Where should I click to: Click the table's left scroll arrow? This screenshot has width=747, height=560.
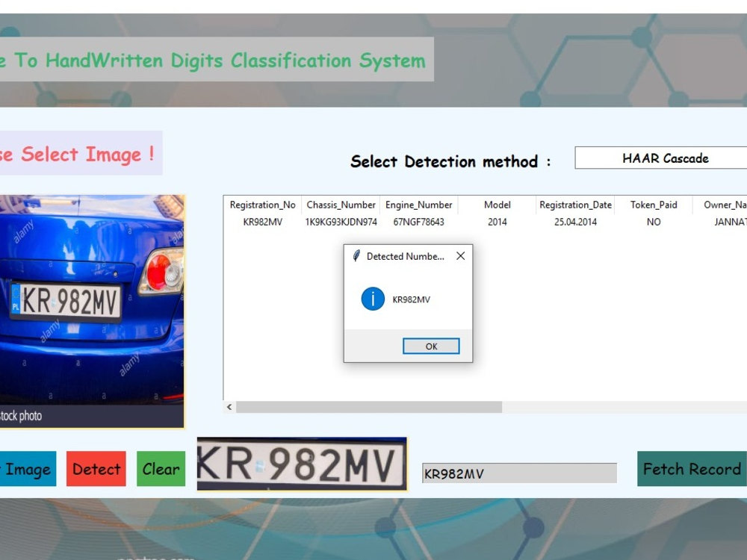pyautogui.click(x=229, y=407)
